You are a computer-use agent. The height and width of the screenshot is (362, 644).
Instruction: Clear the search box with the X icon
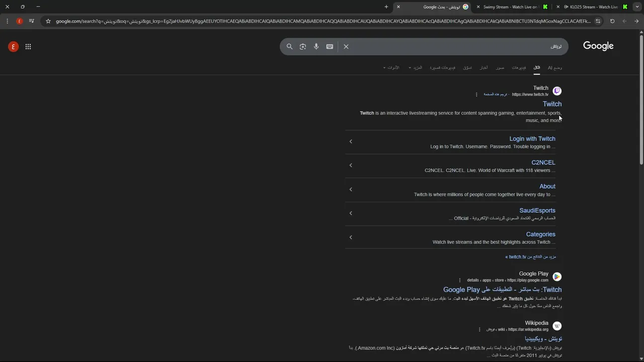click(346, 46)
